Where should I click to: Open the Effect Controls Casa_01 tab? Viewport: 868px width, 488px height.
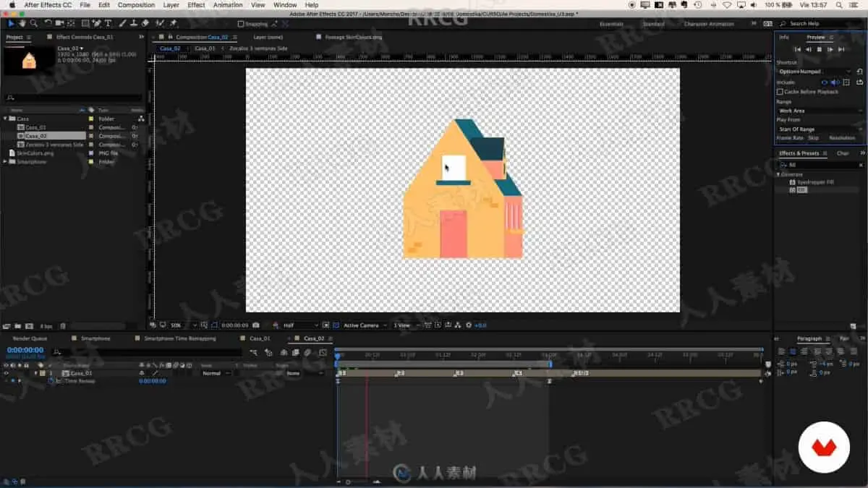[x=85, y=36]
